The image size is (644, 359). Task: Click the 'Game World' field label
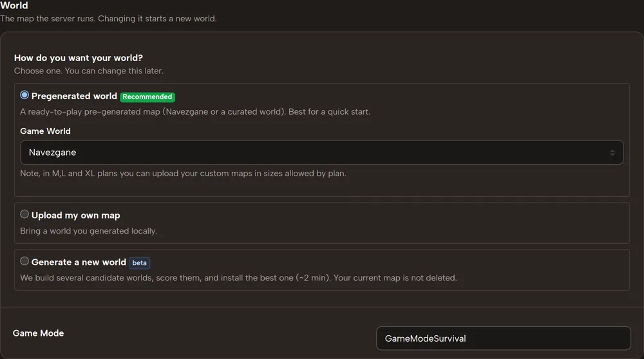(45, 131)
